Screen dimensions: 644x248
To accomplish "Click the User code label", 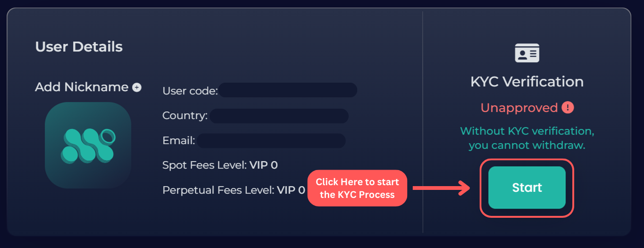I will click(190, 90).
